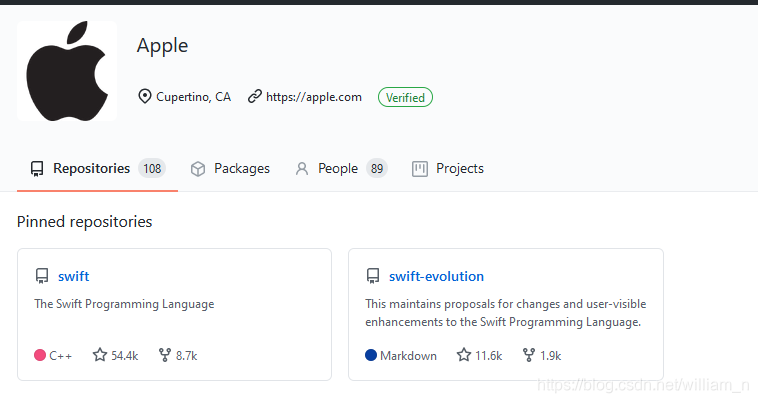Click the fork icon on swift card
This screenshot has height=403, width=758.
[x=165, y=355]
